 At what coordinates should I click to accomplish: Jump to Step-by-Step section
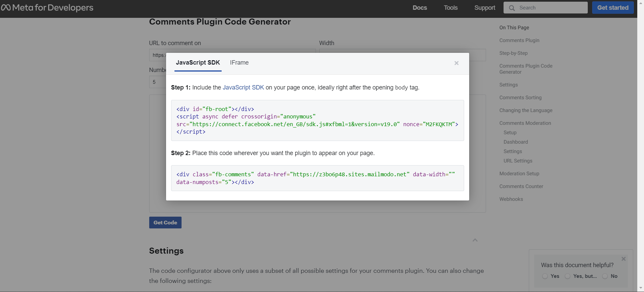point(513,53)
